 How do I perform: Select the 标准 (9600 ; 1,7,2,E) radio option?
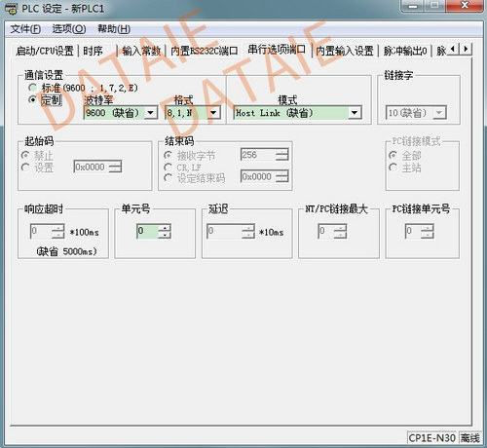tap(83, 88)
